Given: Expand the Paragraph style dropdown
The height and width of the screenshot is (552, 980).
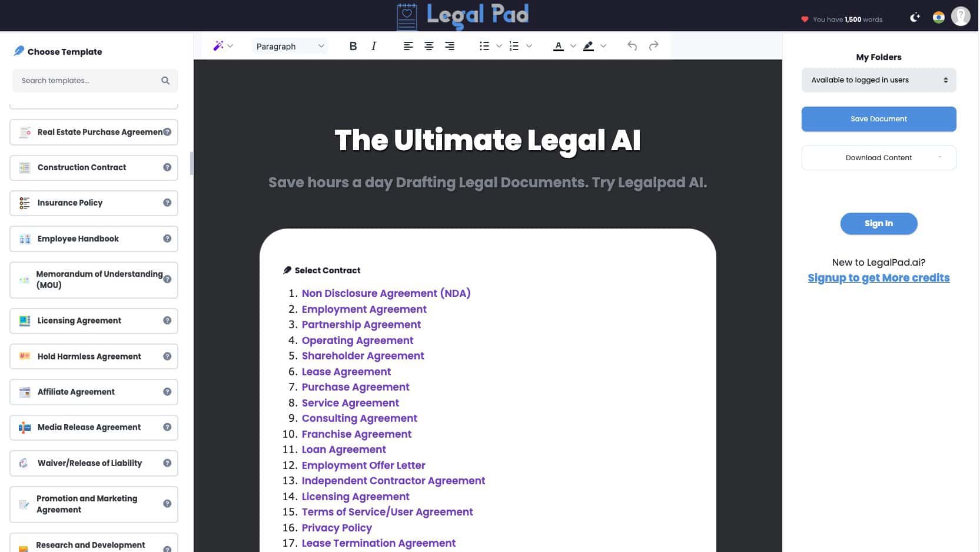Looking at the screenshot, I should point(289,46).
